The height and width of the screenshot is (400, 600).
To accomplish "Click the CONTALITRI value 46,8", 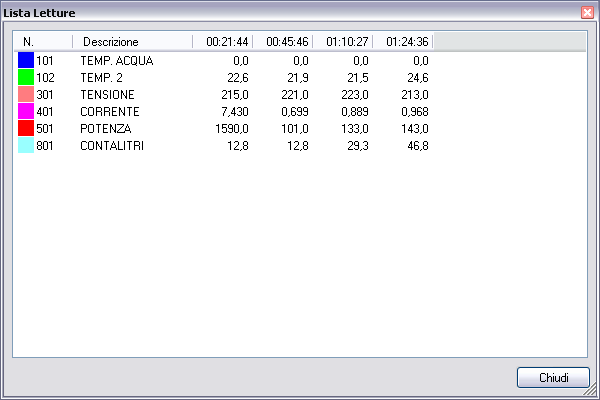I will [418, 146].
